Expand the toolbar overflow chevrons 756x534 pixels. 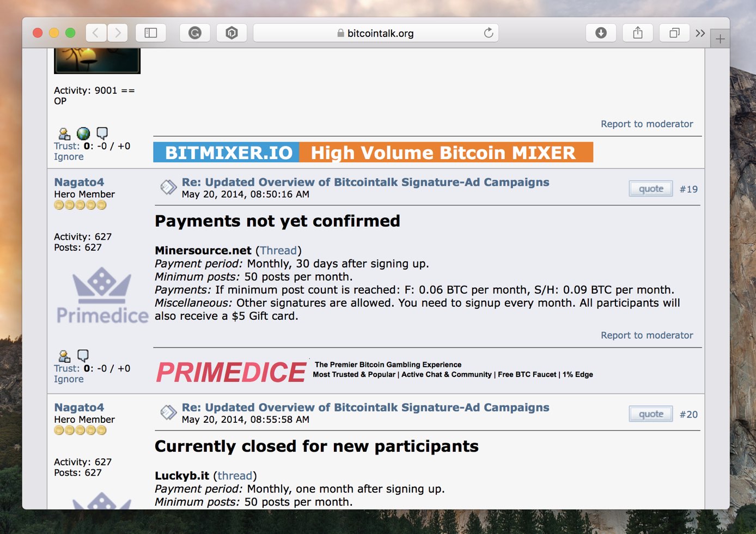pyautogui.click(x=700, y=33)
